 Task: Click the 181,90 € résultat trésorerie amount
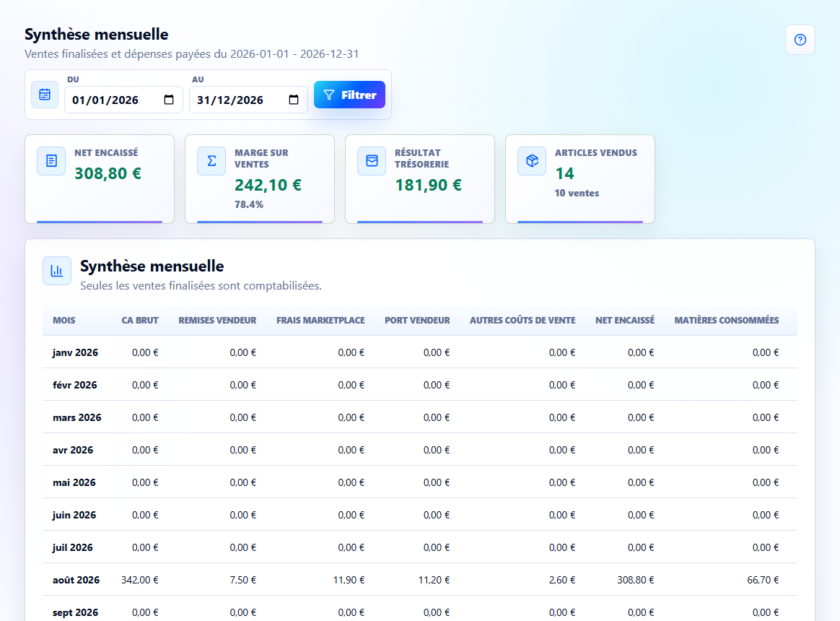(428, 185)
